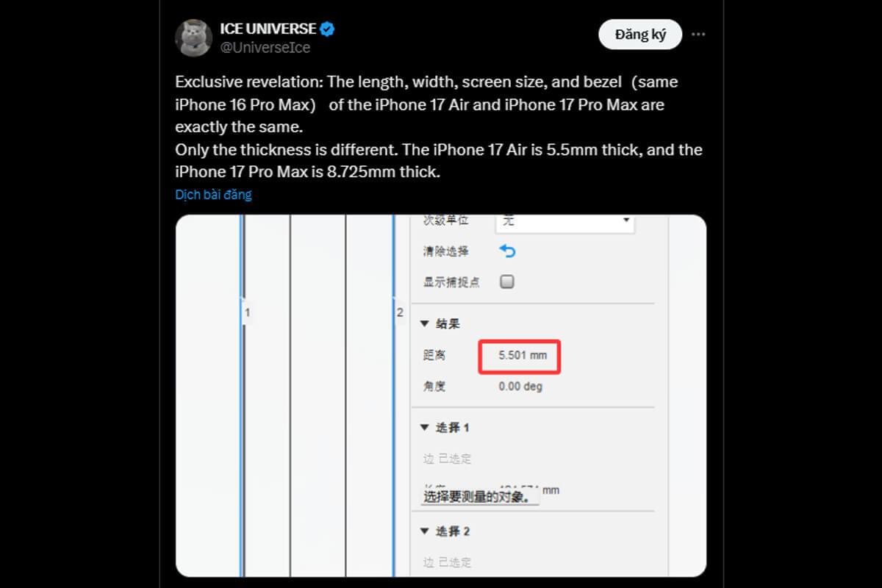
Task: Click the ICE UNIVERSE cat avatar
Action: coord(193,38)
